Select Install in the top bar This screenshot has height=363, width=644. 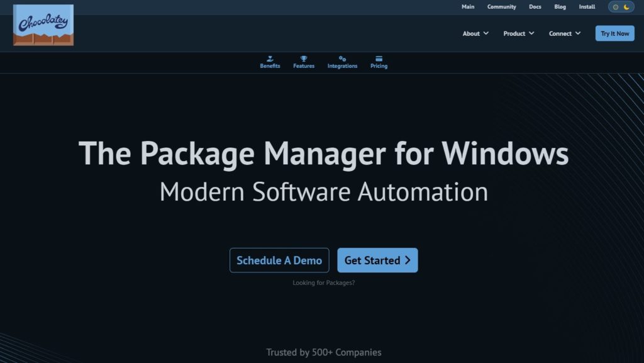[587, 7]
